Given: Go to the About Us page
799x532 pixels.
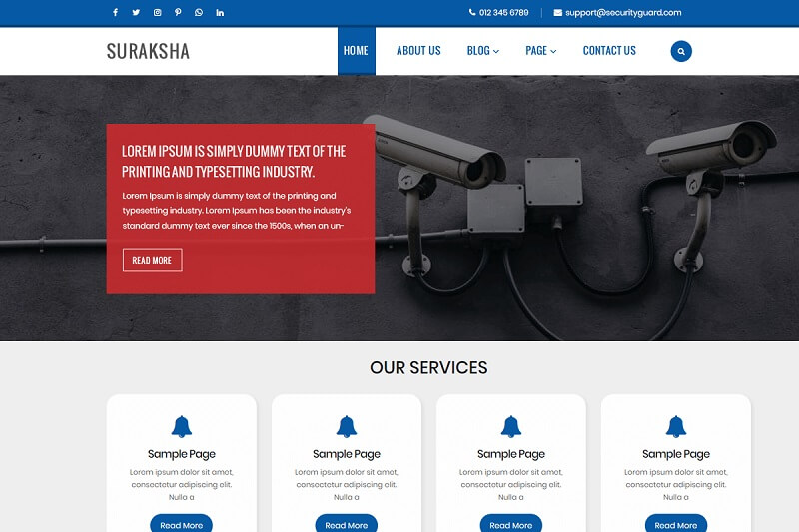Looking at the screenshot, I should click(x=418, y=50).
